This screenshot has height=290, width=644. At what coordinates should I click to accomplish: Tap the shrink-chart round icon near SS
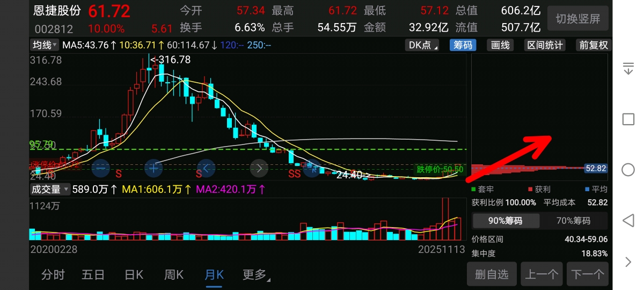click(x=312, y=168)
